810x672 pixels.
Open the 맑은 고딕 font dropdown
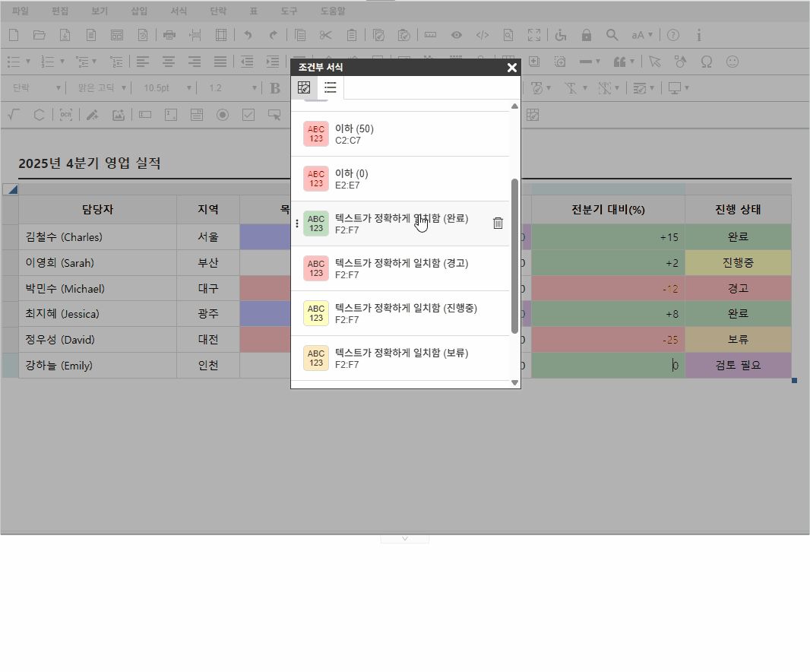click(x=97, y=88)
